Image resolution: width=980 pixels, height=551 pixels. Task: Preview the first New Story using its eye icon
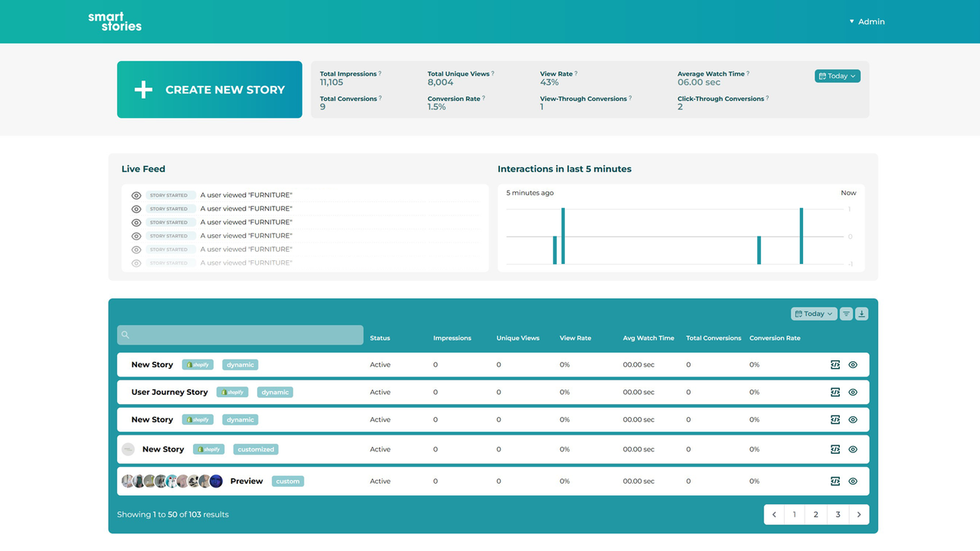tap(852, 364)
